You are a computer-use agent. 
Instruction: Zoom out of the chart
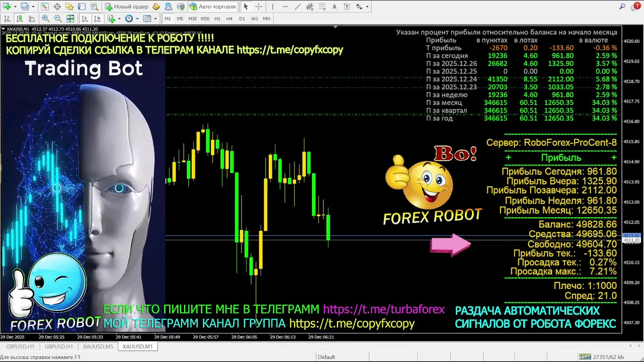pyautogui.click(x=58, y=19)
